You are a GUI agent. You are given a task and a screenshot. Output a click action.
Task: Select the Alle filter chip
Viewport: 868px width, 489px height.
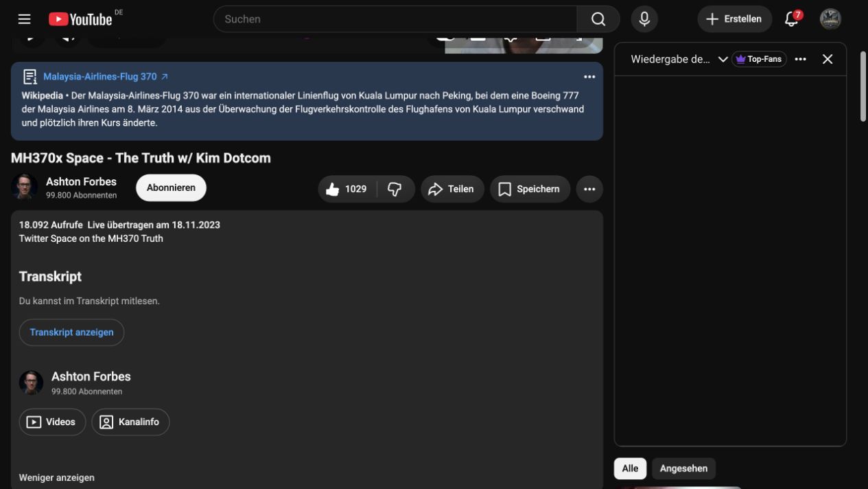click(x=630, y=468)
